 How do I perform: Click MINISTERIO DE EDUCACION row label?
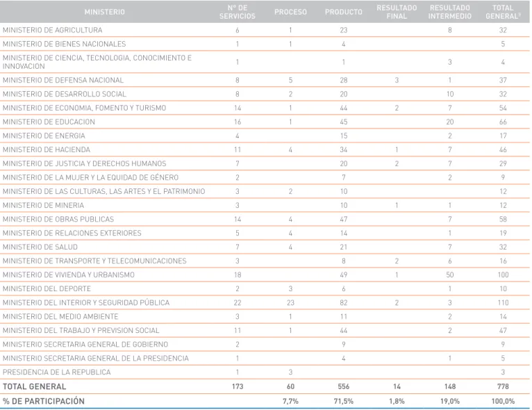[x=49, y=122]
